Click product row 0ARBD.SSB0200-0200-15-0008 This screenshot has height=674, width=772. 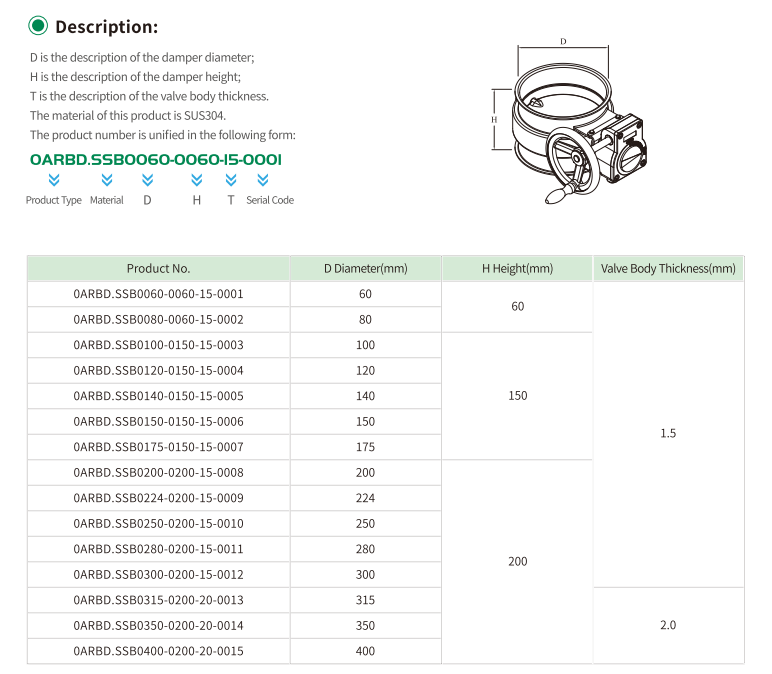pos(158,472)
